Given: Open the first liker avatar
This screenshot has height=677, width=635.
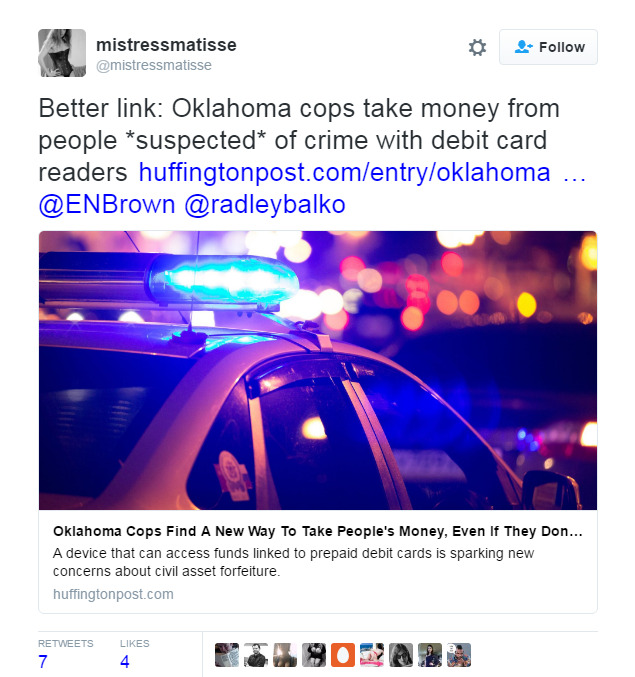Looking at the screenshot, I should click(227, 655).
